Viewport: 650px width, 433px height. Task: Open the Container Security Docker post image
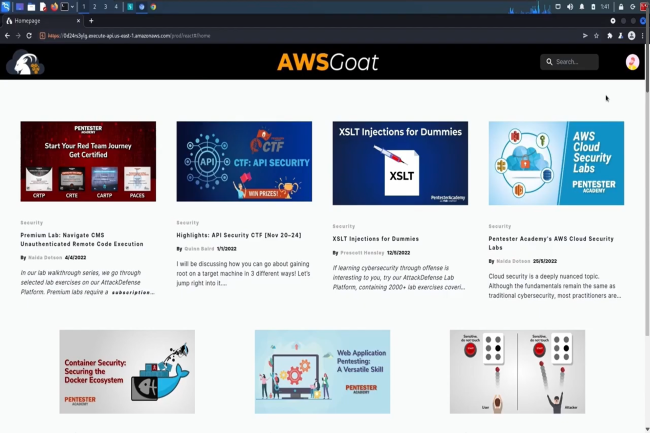[127, 372]
